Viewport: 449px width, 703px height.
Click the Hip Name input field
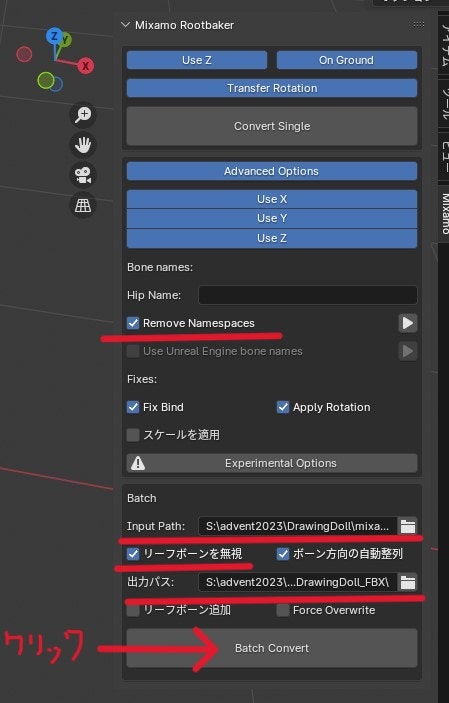[308, 295]
